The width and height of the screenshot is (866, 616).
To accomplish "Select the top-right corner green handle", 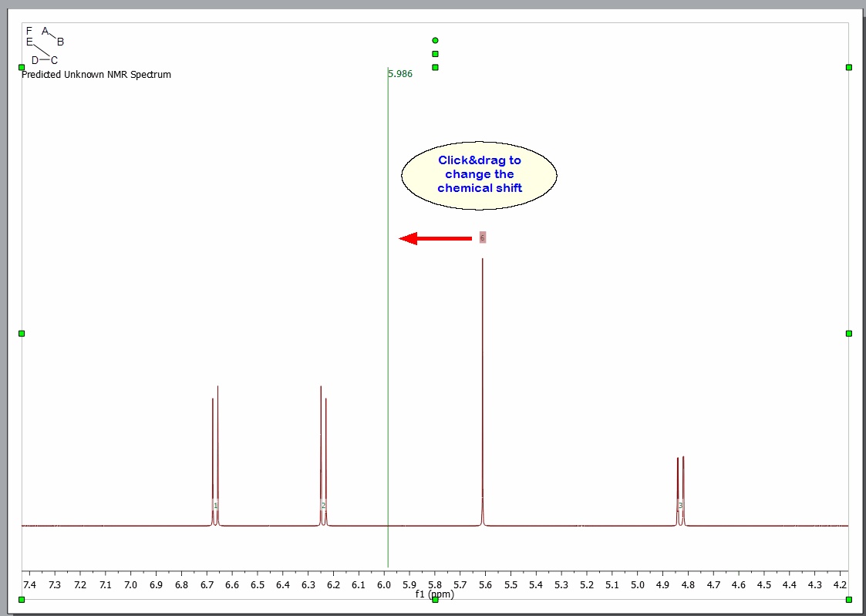I will click(849, 67).
